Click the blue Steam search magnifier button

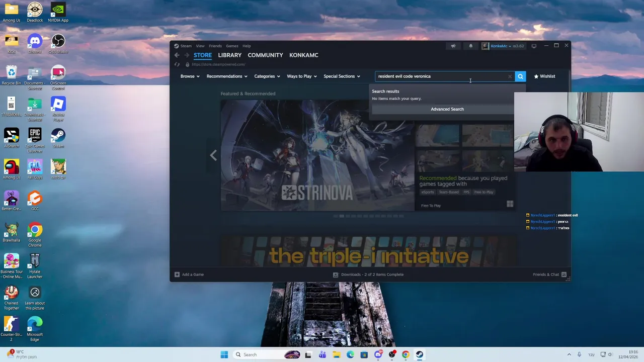pos(520,76)
